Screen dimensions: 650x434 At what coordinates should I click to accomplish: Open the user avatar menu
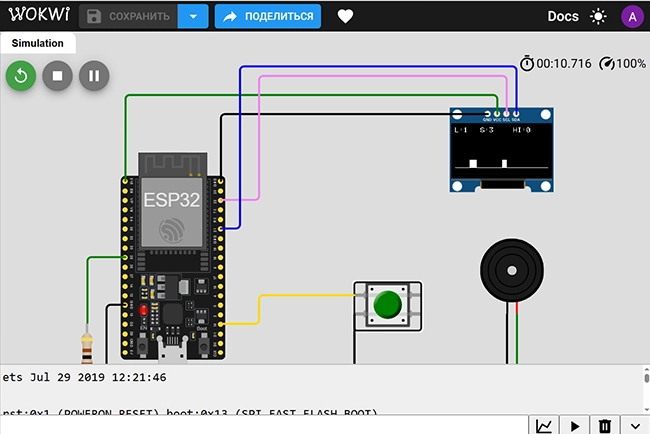coord(632,17)
